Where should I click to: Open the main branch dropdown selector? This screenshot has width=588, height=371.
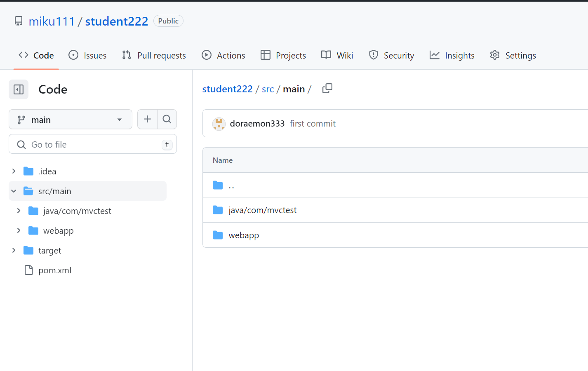[x=70, y=119]
